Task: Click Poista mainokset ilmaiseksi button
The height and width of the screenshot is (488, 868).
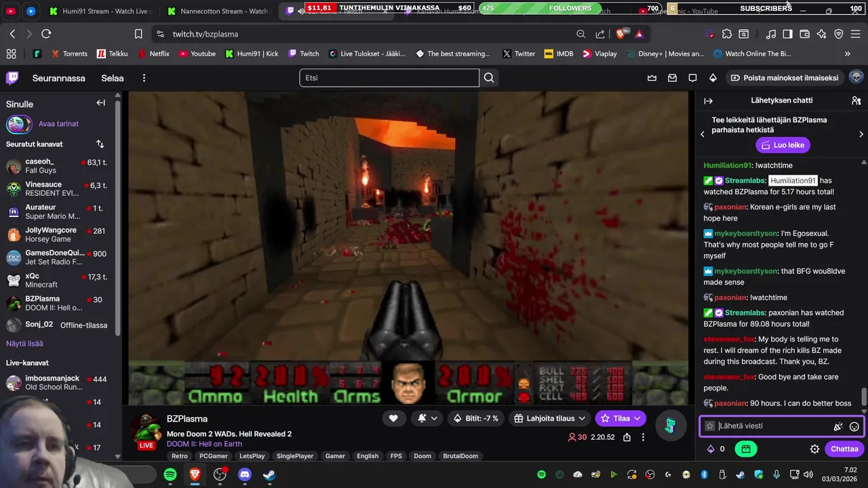Action: [784, 78]
